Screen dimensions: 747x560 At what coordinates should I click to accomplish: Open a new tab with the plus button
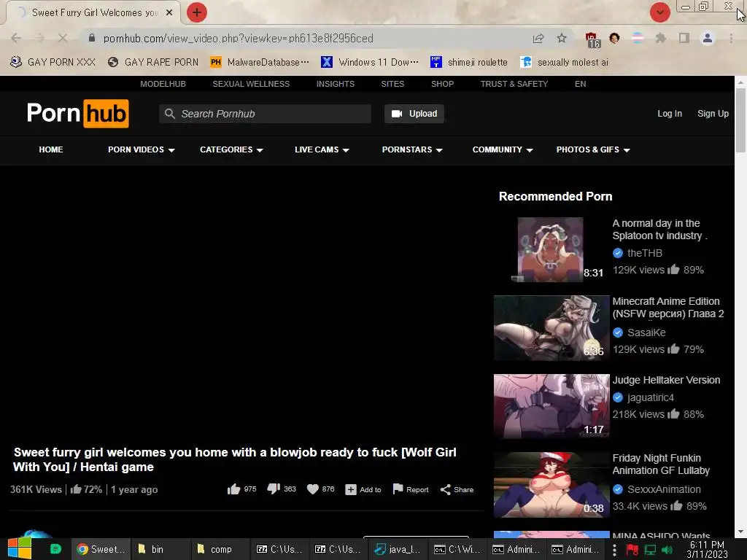point(197,12)
